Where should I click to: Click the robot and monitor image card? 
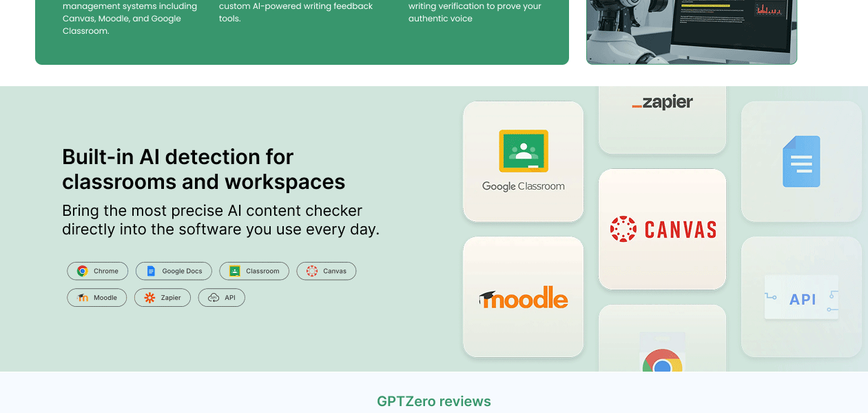[x=692, y=32]
